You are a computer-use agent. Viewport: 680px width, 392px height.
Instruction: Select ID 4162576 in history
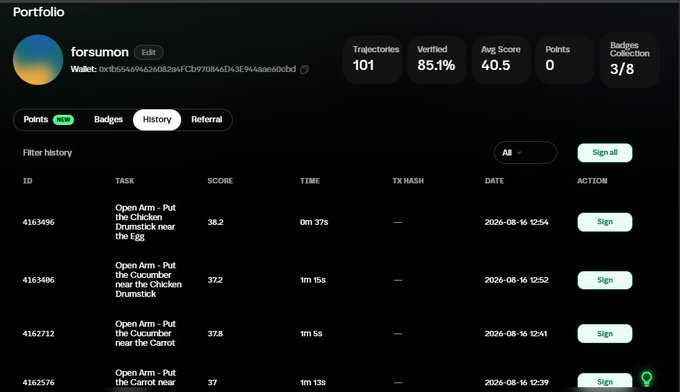click(39, 382)
